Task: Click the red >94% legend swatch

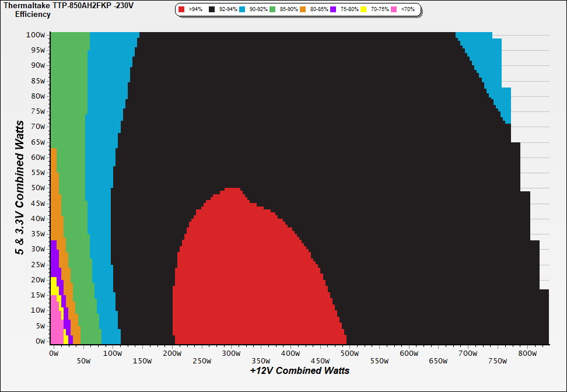Action: click(182, 9)
